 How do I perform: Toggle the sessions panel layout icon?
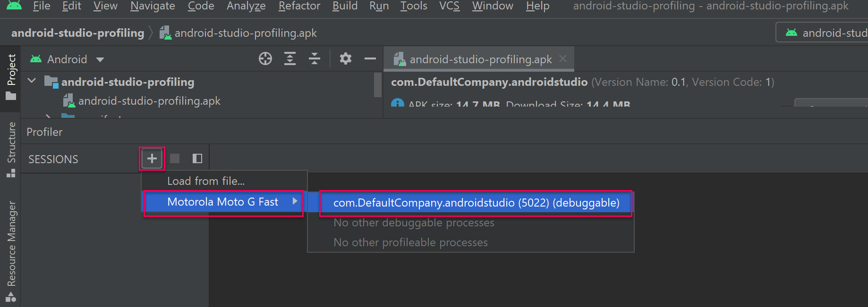pyautogui.click(x=197, y=159)
